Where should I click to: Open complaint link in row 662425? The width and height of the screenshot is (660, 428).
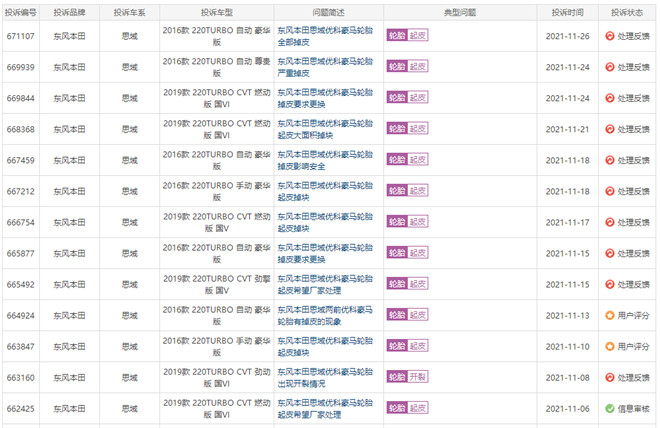325,409
